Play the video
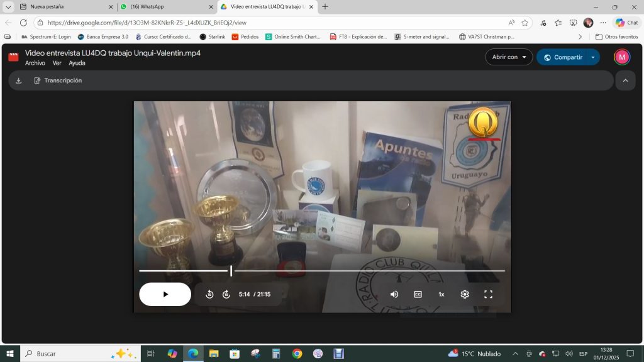644x362 pixels. pyautogui.click(x=165, y=294)
